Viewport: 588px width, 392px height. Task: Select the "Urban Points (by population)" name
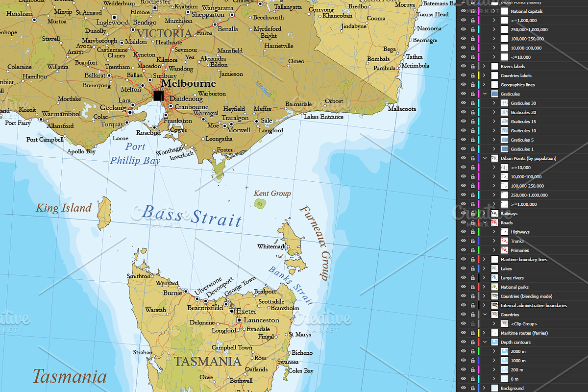[x=528, y=158]
